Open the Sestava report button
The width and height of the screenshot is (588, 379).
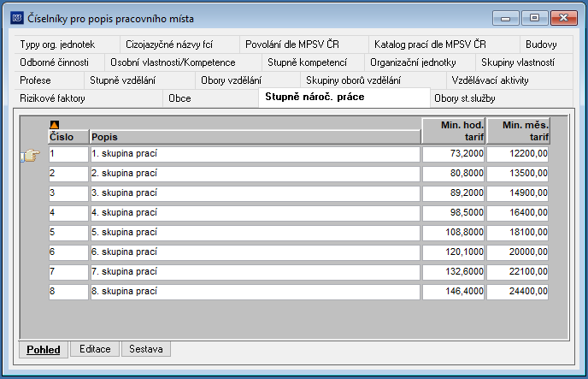click(146, 349)
